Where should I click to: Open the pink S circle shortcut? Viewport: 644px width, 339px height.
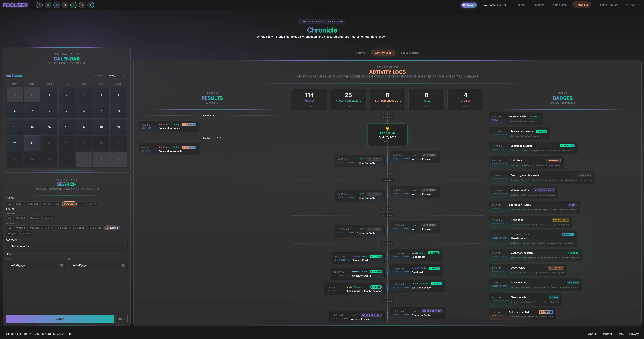pos(82,5)
